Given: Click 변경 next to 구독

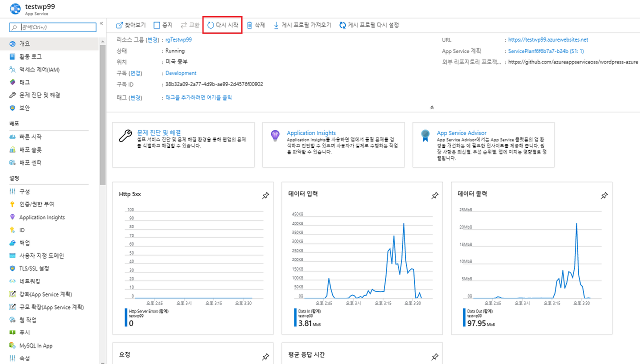Looking at the screenshot, I should (x=136, y=73).
